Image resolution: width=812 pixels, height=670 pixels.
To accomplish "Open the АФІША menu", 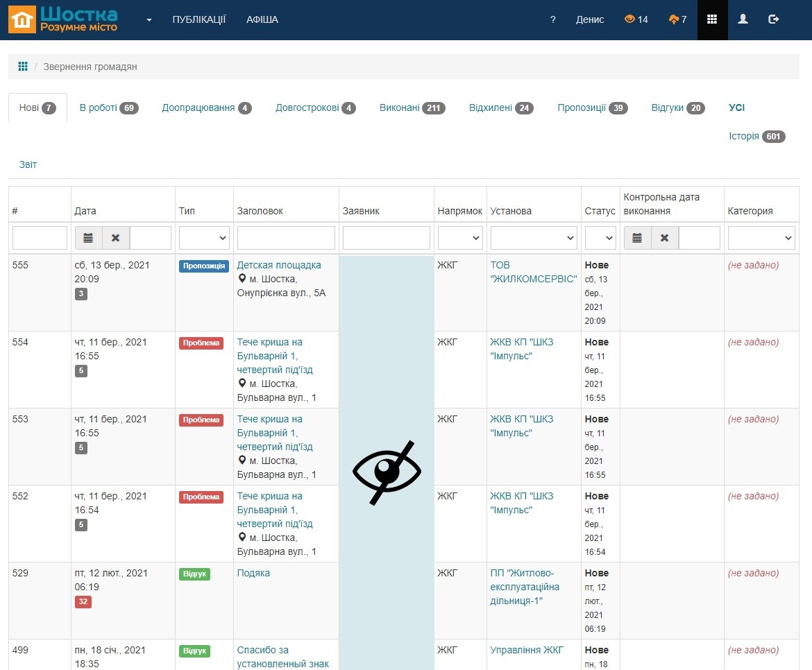I will tap(262, 19).
